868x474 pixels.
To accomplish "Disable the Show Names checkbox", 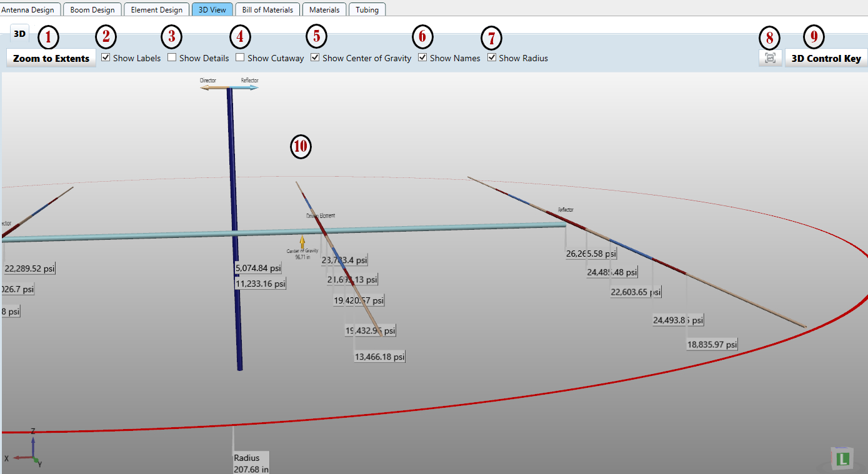I will [422, 58].
